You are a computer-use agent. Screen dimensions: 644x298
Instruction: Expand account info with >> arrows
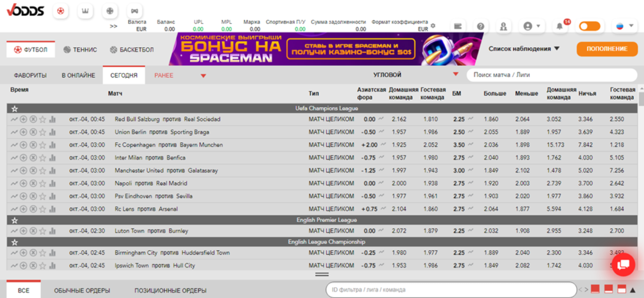coord(113,26)
